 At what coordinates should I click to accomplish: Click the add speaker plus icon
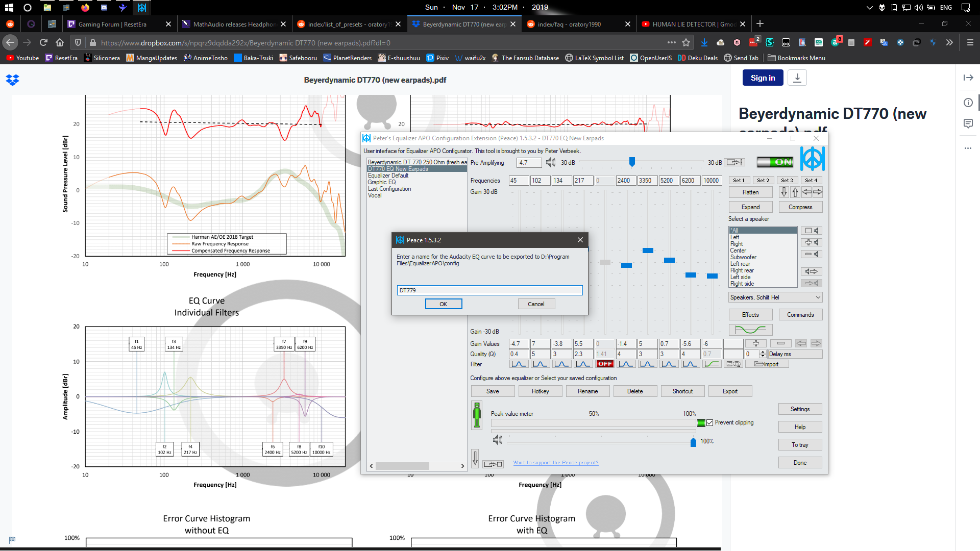811,242
